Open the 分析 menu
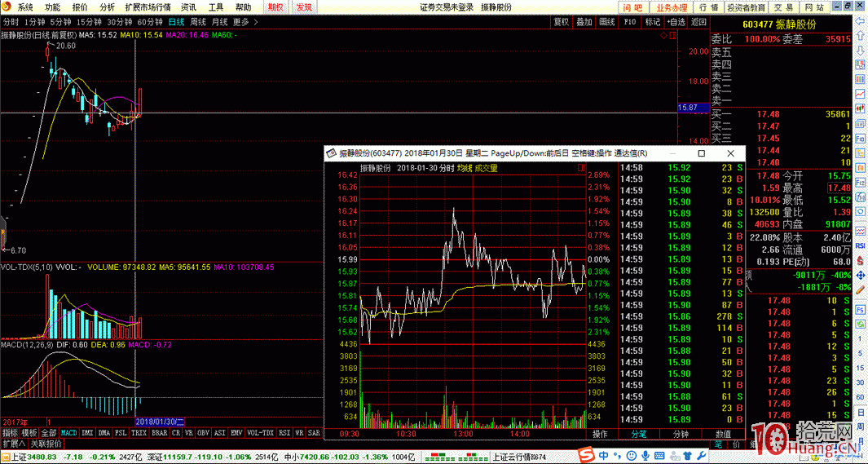Viewport: 868px width, 464px height. pos(107,7)
